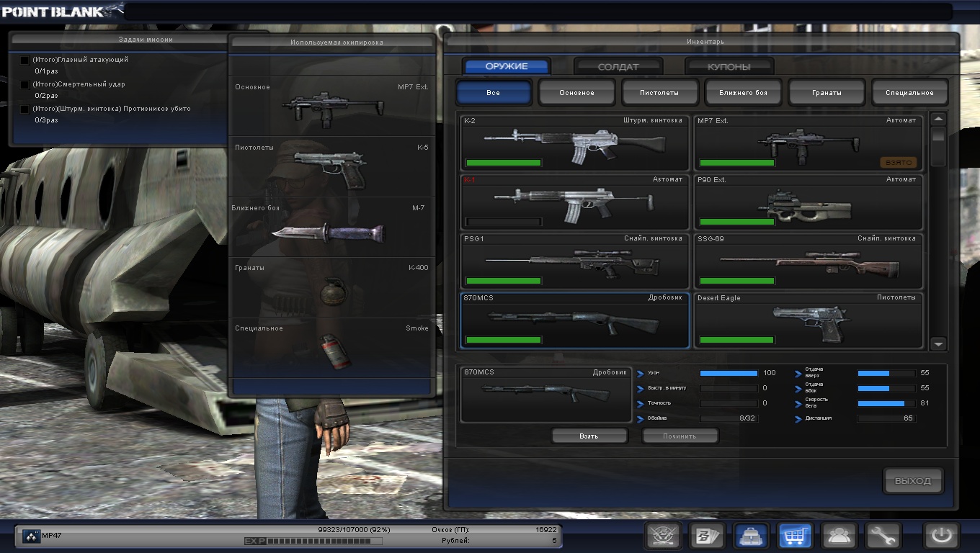The height and width of the screenshot is (553, 980).
Task: Toggle the 'Главный атакующий' mission checkbox
Action: coord(25,60)
